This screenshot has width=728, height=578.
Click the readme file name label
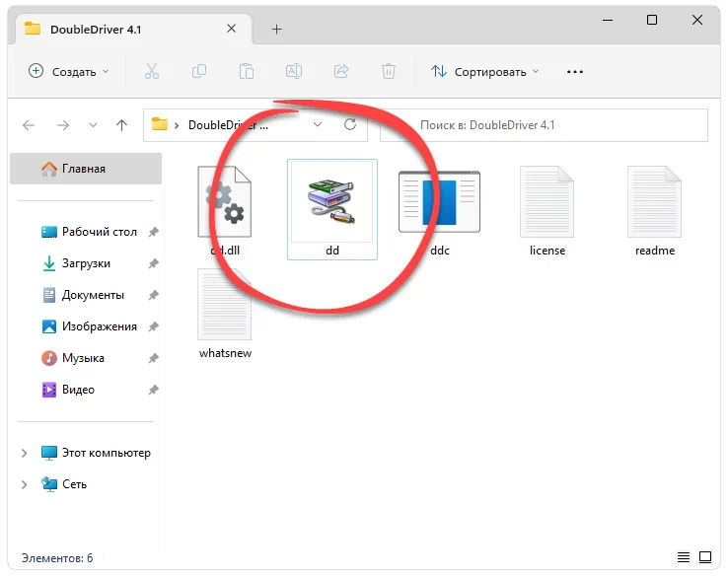click(655, 251)
